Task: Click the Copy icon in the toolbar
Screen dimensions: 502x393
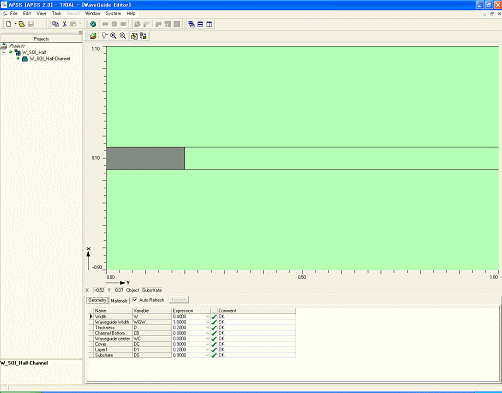Action: (55, 24)
